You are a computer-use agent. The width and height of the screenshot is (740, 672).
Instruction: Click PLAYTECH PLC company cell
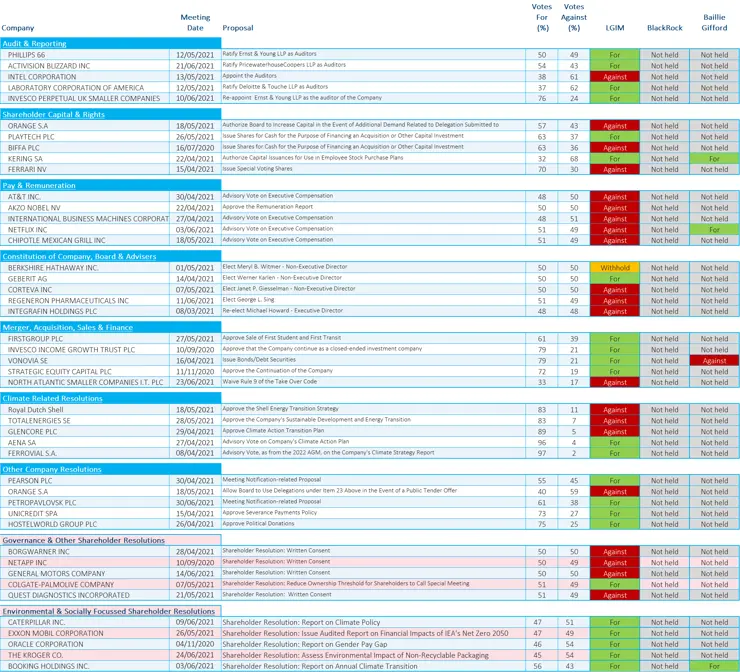pyautogui.click(x=85, y=136)
